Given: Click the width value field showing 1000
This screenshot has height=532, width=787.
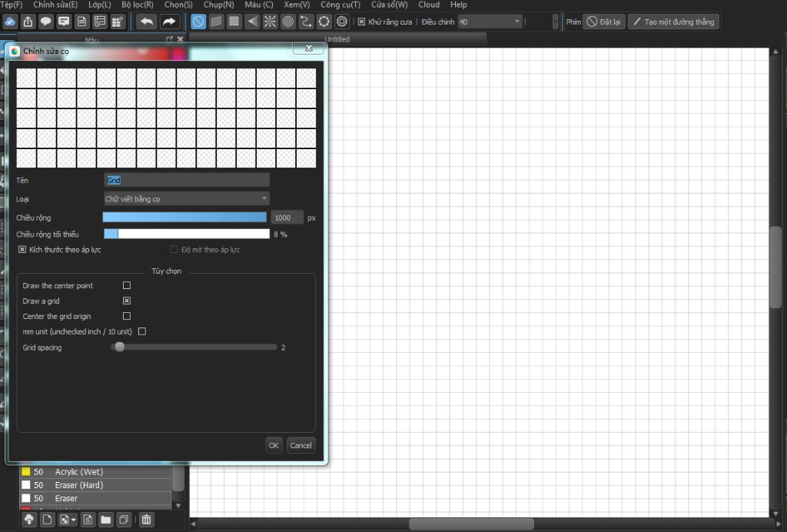Looking at the screenshot, I should click(x=287, y=218).
